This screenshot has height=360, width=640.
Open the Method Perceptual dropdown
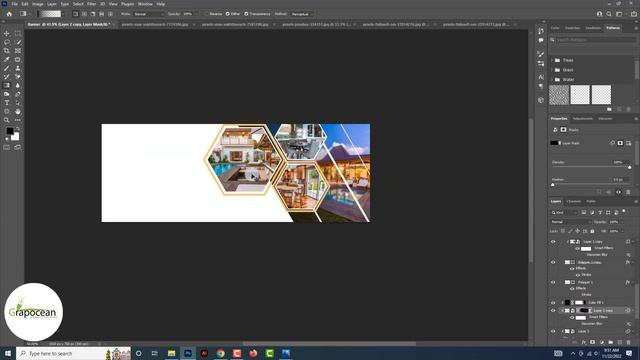click(302, 14)
